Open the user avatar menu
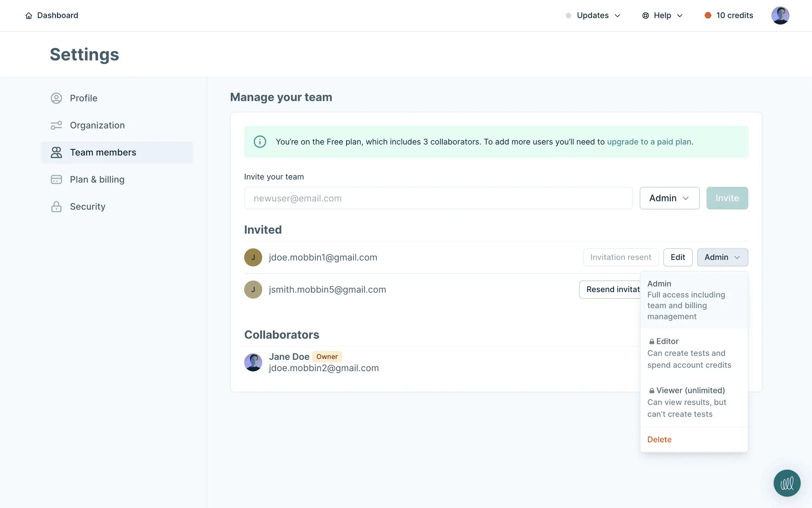Viewport: 812px width, 508px height. [780, 16]
